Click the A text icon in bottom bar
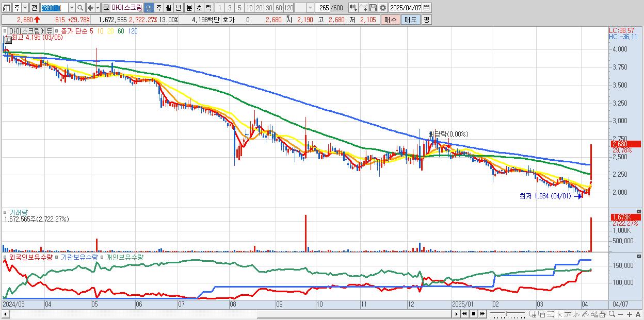The height and width of the screenshot is (320, 644). click(x=638, y=313)
